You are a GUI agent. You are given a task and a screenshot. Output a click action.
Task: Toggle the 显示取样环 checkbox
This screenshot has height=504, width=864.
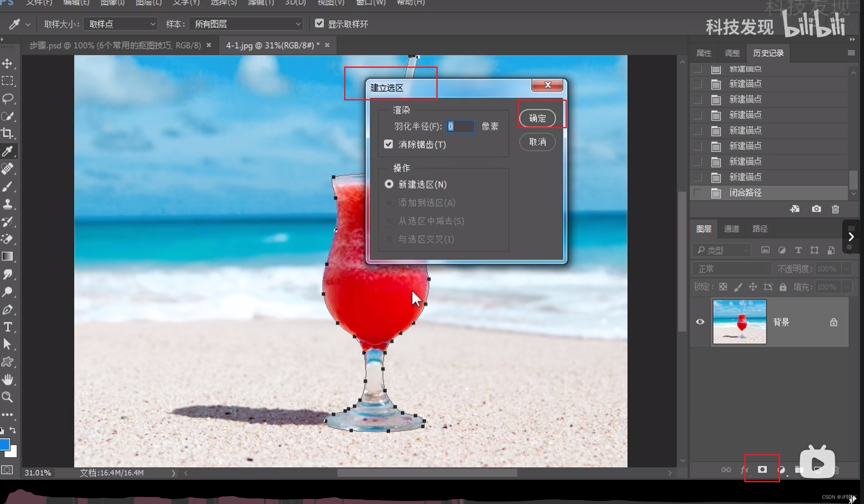(319, 23)
